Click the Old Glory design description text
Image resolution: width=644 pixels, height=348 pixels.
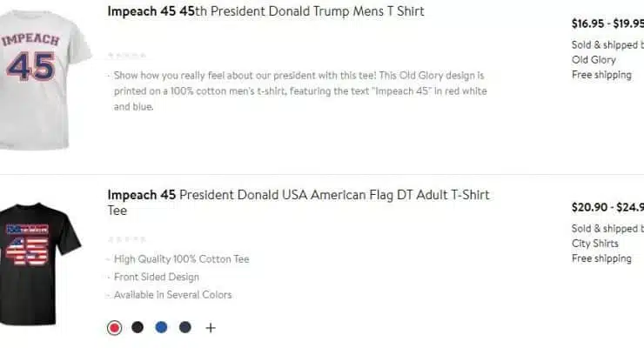click(300, 90)
